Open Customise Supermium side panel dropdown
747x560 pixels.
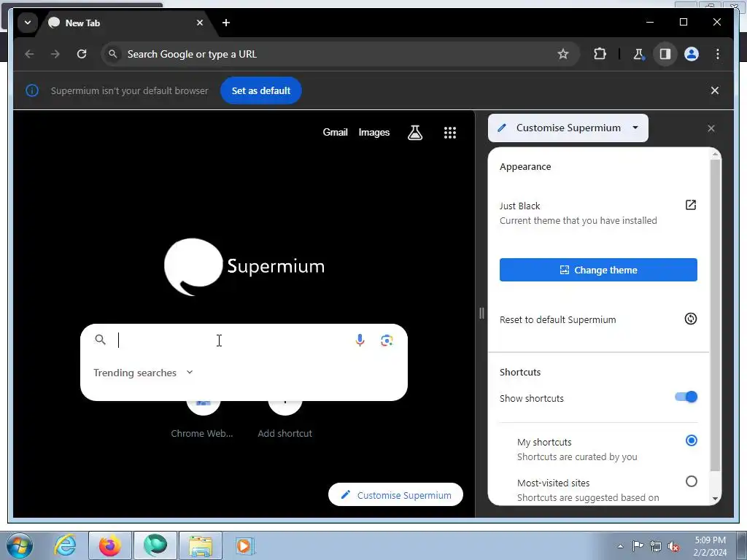tap(568, 128)
